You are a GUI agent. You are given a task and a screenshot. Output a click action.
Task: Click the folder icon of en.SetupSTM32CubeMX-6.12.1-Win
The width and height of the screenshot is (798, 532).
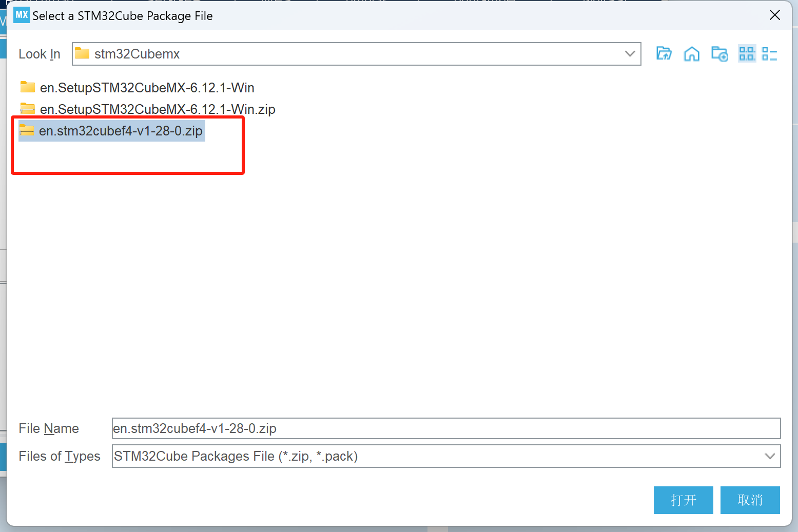pos(28,87)
